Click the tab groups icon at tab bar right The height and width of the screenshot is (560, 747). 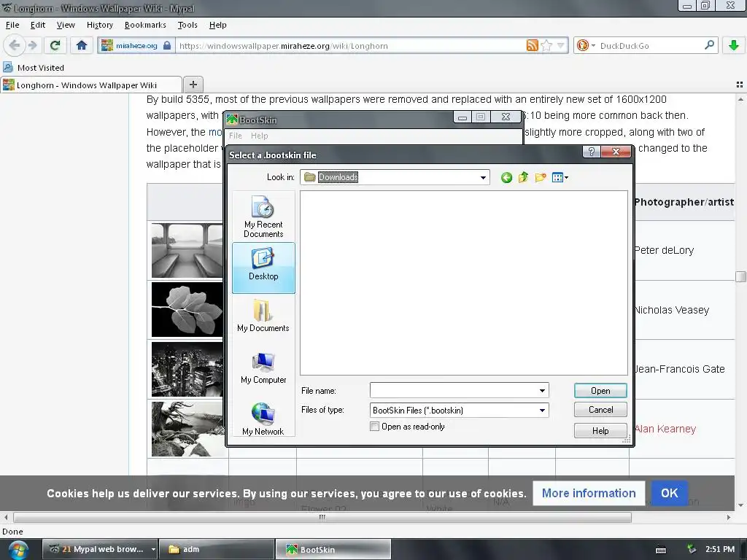pyautogui.click(x=740, y=85)
